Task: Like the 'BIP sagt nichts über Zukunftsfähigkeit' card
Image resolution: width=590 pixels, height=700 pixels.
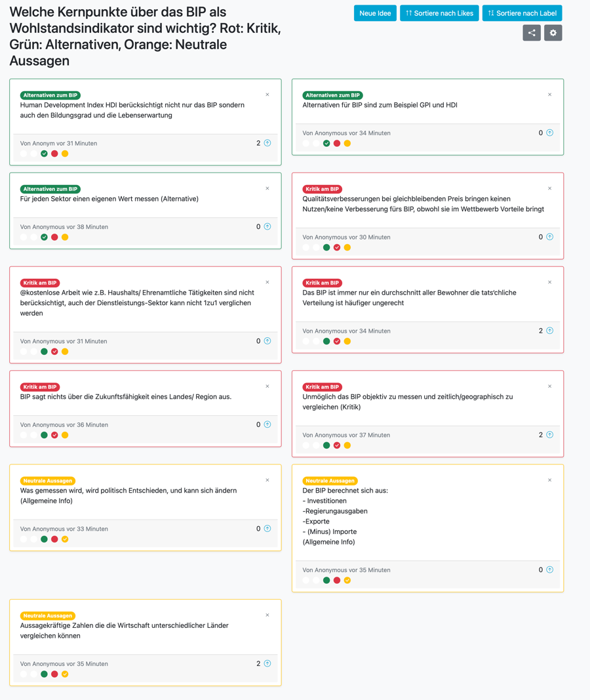Action: [267, 424]
